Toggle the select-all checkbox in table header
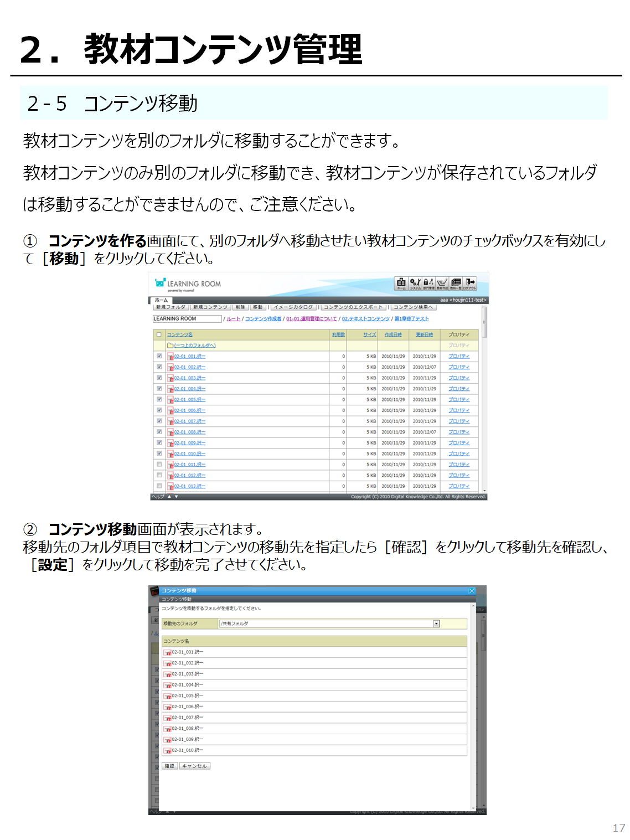 (x=159, y=334)
